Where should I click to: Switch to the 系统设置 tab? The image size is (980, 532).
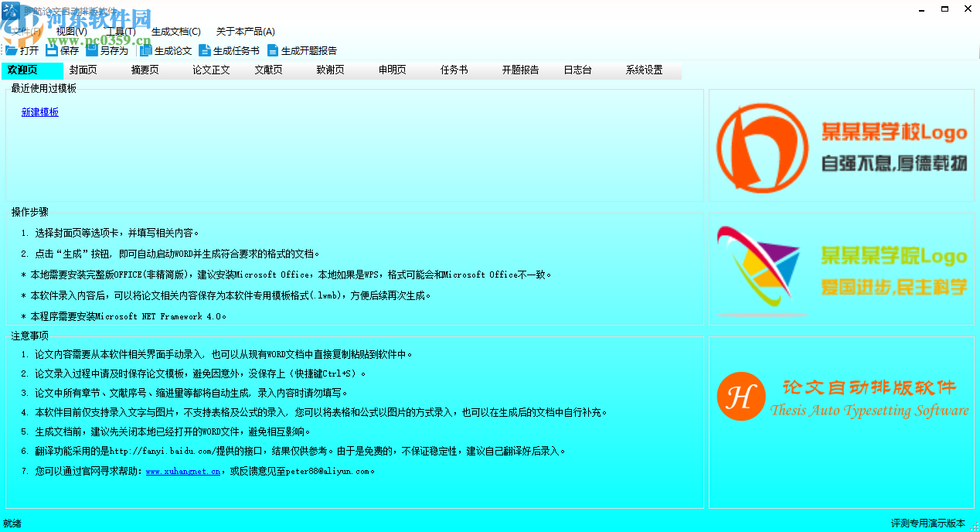click(651, 70)
